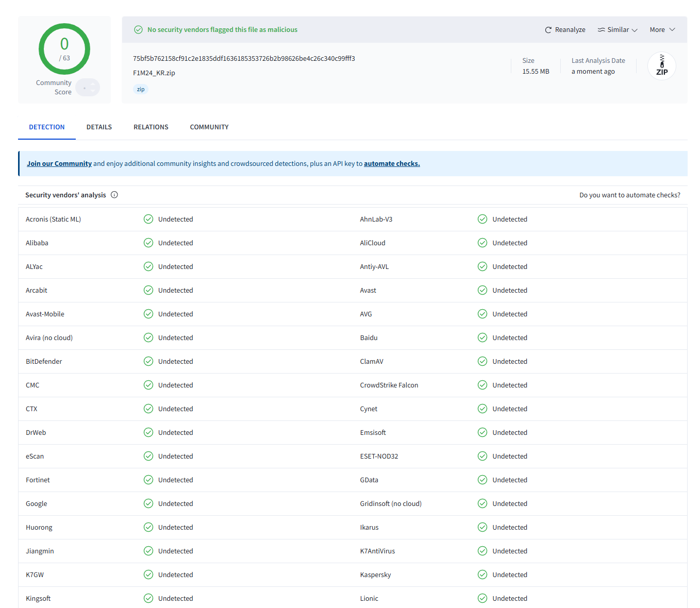The height and width of the screenshot is (608, 700).
Task: Click the check icon in Baidu row
Action: 482,337
